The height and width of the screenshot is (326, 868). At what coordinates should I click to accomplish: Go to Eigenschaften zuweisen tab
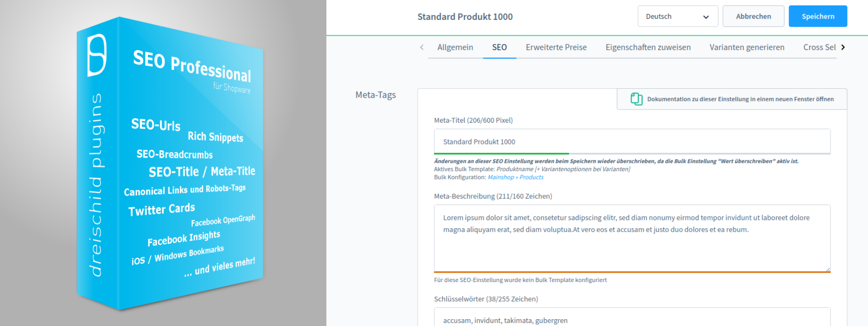pos(648,47)
